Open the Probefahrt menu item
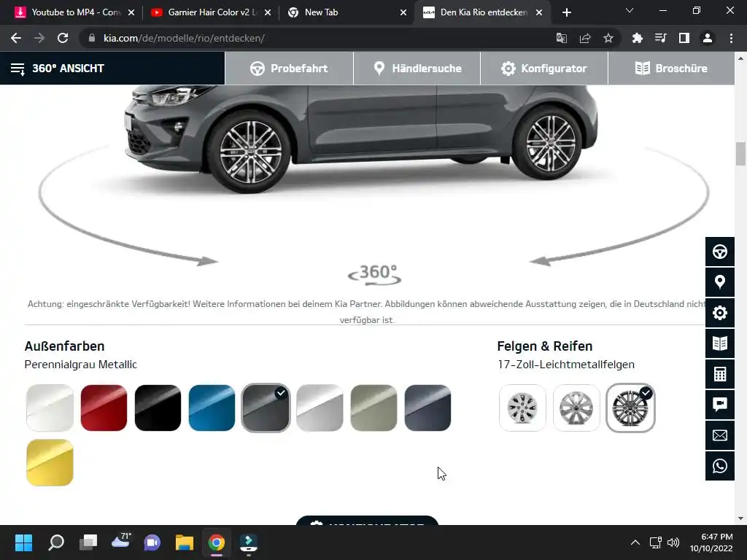Image resolution: width=747 pixels, height=560 pixels. pyautogui.click(x=289, y=69)
